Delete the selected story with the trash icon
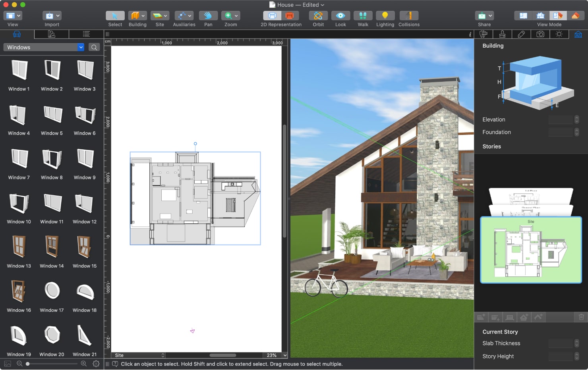The height and width of the screenshot is (370, 588). point(581,317)
